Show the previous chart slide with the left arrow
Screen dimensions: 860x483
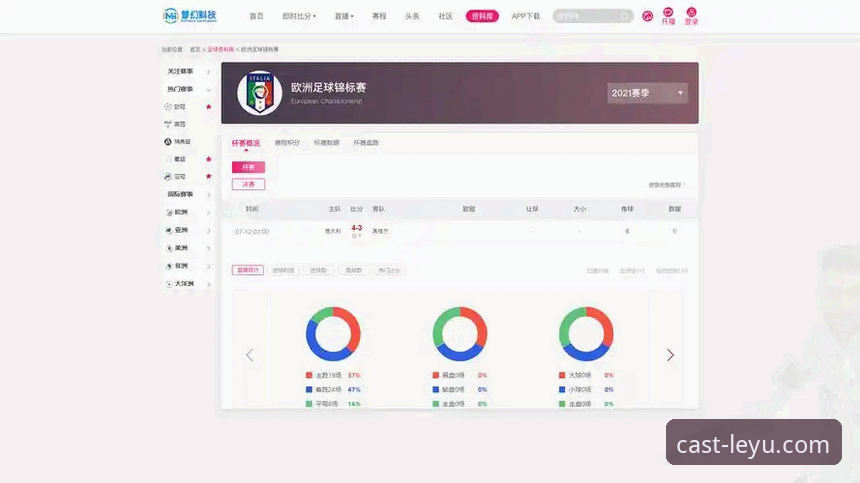(250, 355)
